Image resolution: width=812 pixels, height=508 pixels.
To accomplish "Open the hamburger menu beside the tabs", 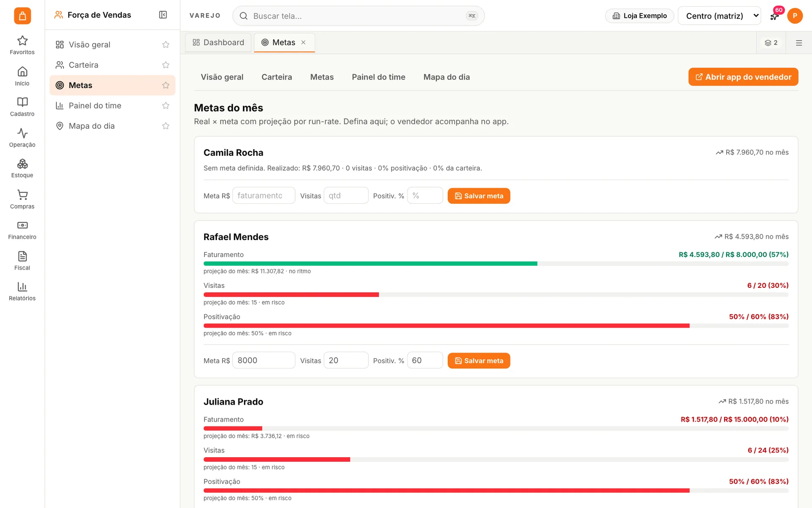I will click(x=799, y=43).
